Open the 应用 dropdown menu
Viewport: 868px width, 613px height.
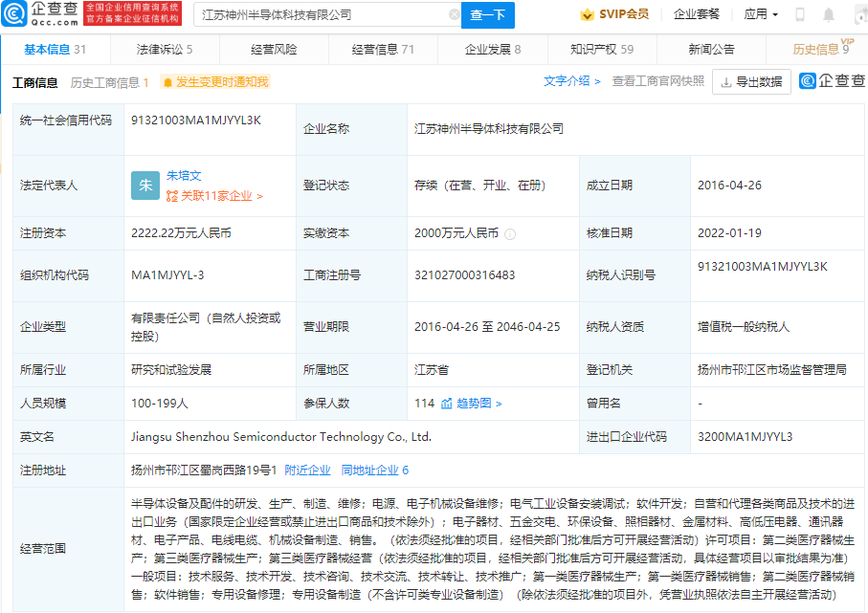[x=761, y=14]
